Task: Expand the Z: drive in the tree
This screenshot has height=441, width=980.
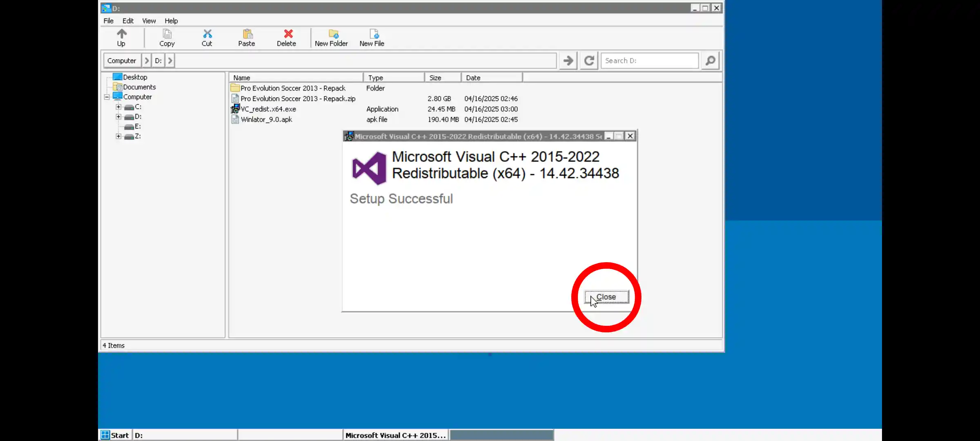Action: click(118, 136)
